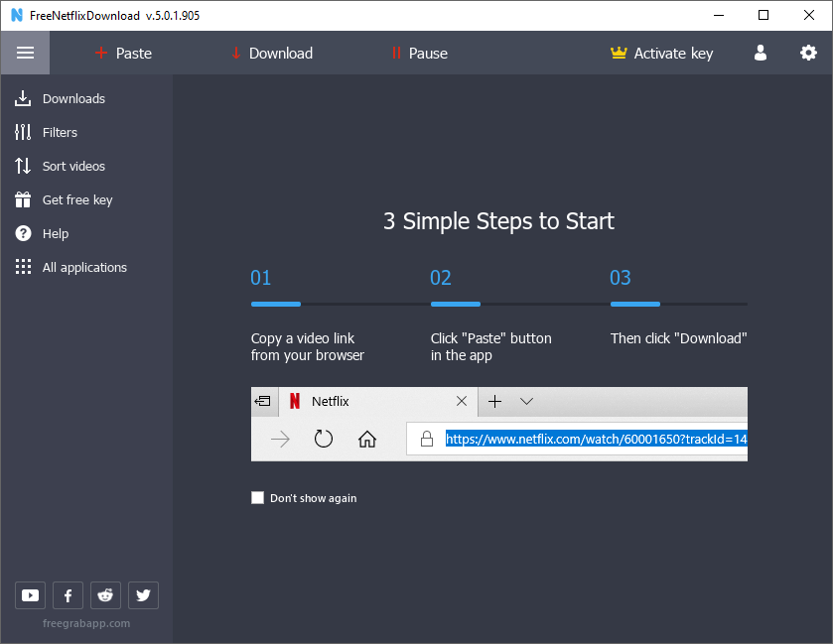Visit the freegrabapp.com link
Screen dimensions: 833x644
coord(86,623)
